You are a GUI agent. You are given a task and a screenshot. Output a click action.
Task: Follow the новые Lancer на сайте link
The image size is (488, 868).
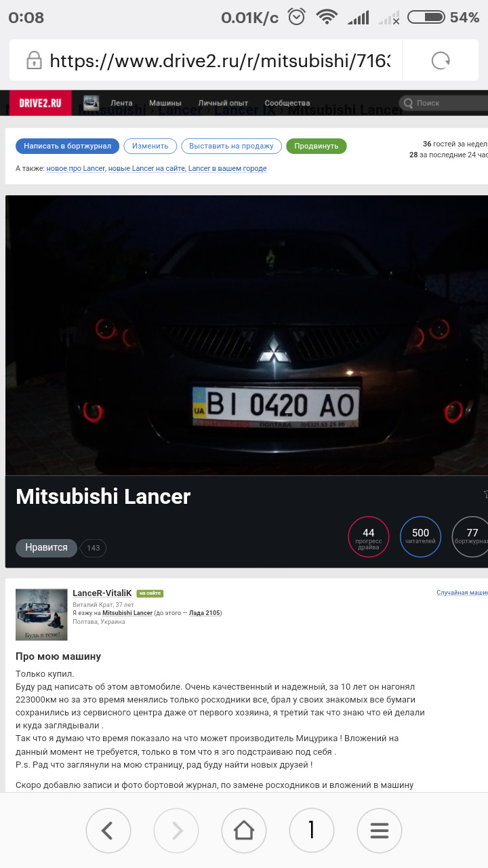pos(146,168)
